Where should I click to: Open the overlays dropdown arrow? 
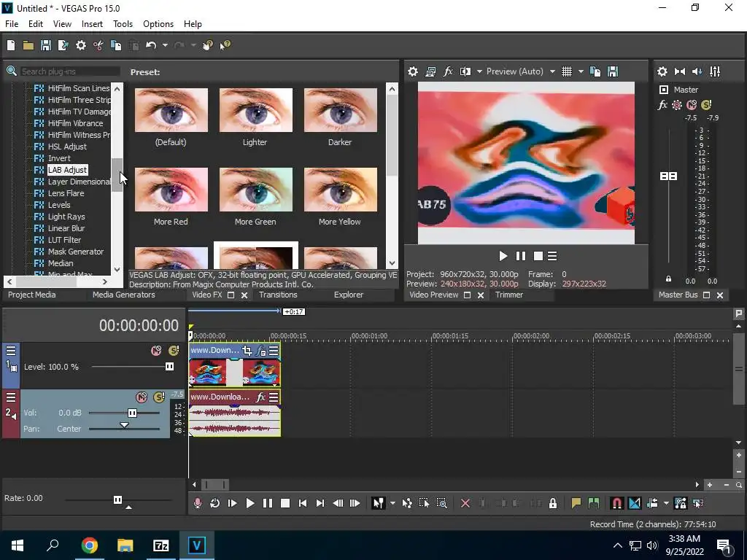coord(581,71)
